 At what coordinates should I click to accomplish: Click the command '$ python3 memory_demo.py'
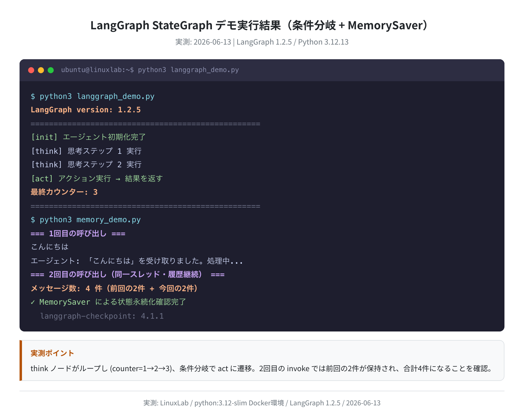coord(86,220)
